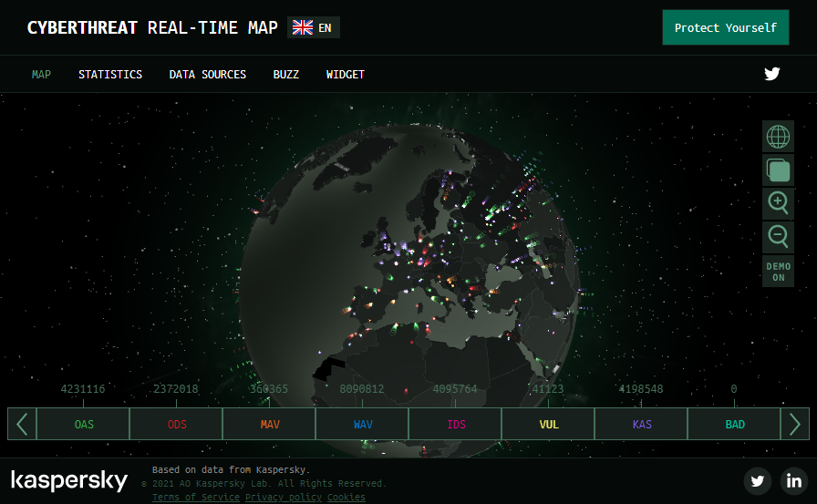The height and width of the screenshot is (504, 817).
Task: Zoom out of the map
Action: point(778,238)
